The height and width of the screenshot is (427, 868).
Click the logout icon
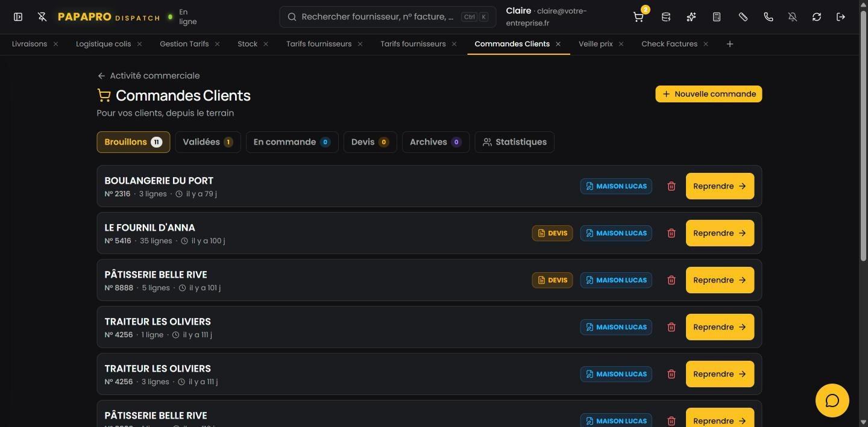(841, 17)
